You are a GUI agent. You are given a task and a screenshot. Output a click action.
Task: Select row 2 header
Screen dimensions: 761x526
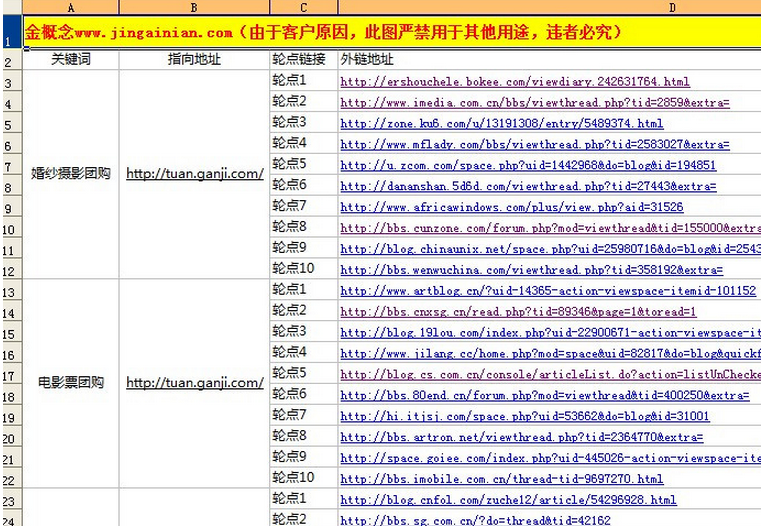12,60
